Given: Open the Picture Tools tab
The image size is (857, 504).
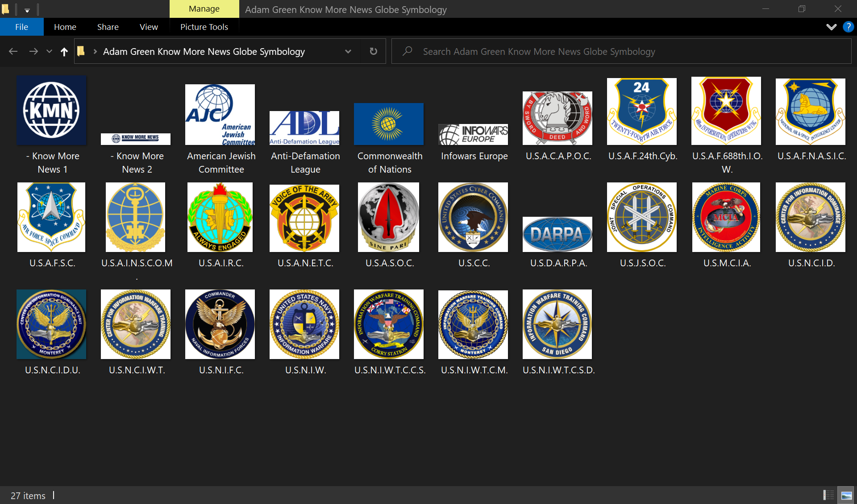Looking at the screenshot, I should 204,27.
